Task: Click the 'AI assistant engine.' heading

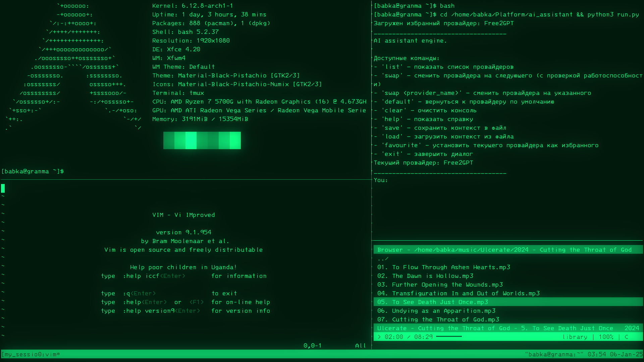Action: 410,41
